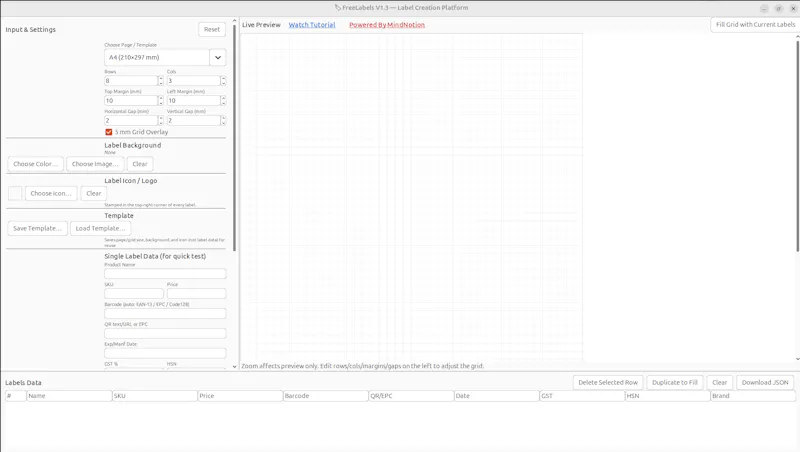This screenshot has width=800, height=452.
Task: Click the # column header
Action: (x=15, y=396)
